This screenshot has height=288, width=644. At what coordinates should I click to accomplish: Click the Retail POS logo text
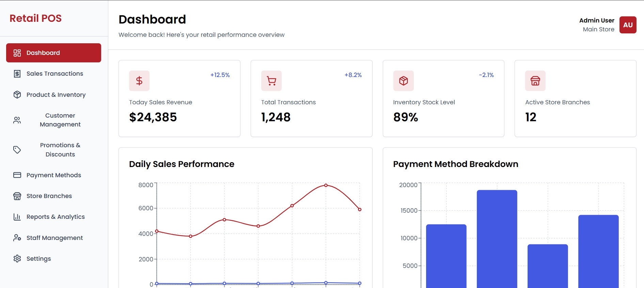[36, 18]
